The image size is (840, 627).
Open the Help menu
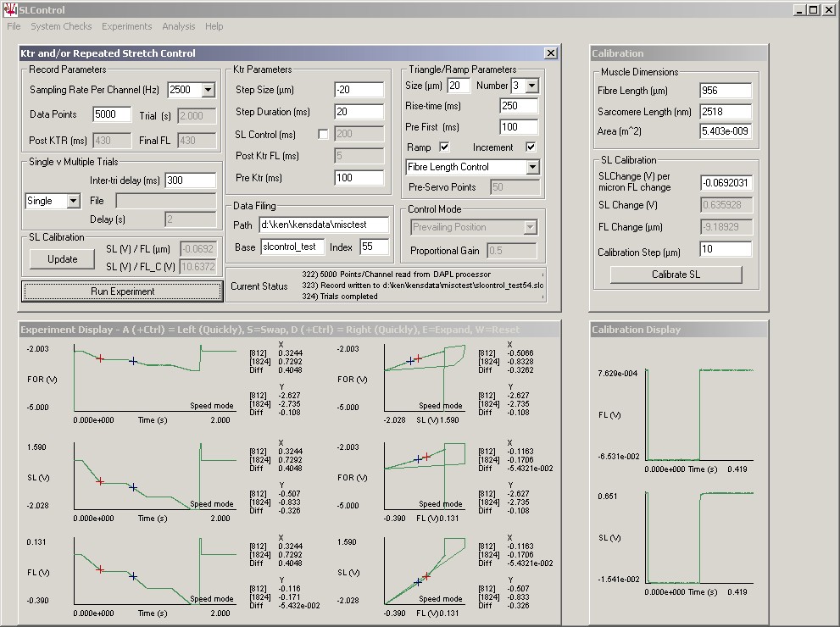pos(214,26)
